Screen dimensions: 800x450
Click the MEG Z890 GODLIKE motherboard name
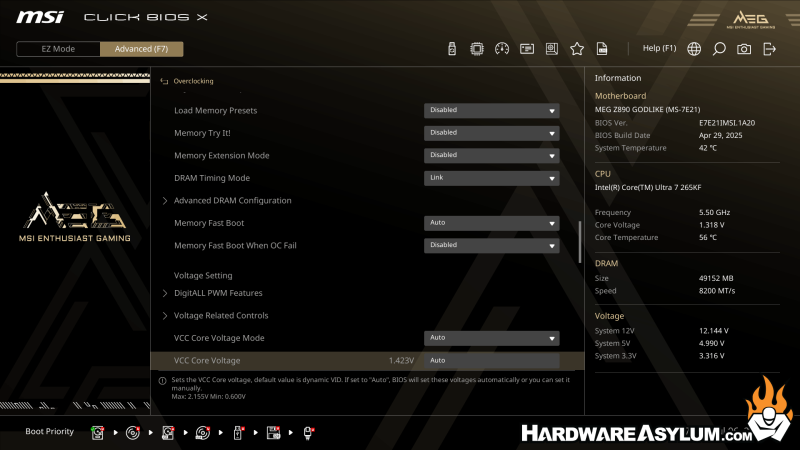[647, 109]
